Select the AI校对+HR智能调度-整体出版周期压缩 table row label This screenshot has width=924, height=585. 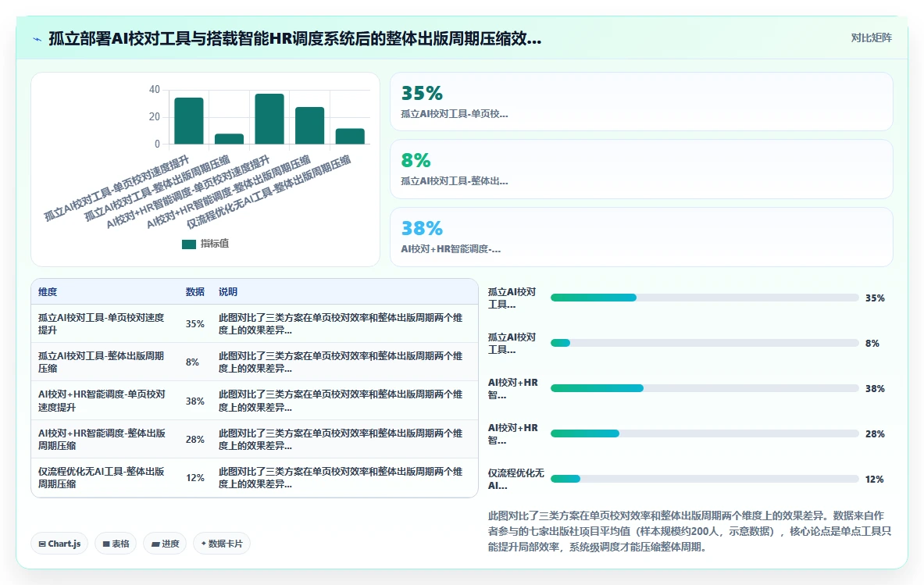(x=102, y=439)
